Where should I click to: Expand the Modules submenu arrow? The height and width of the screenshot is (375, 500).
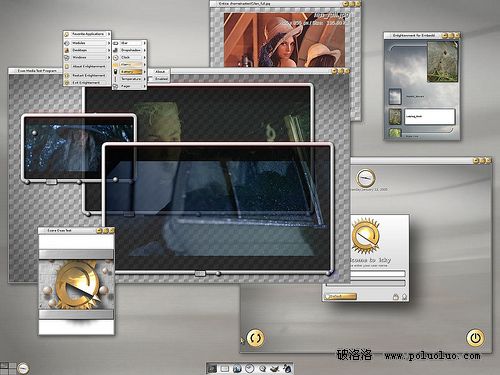coord(108,43)
